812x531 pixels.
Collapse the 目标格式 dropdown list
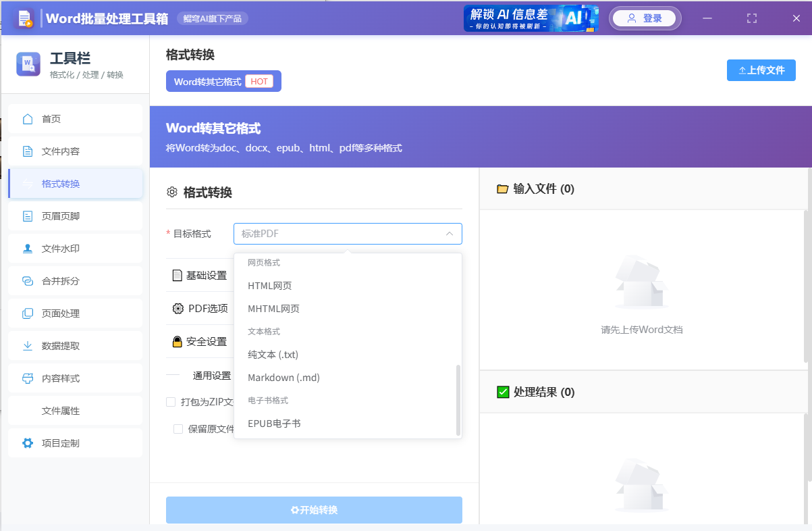pos(449,233)
